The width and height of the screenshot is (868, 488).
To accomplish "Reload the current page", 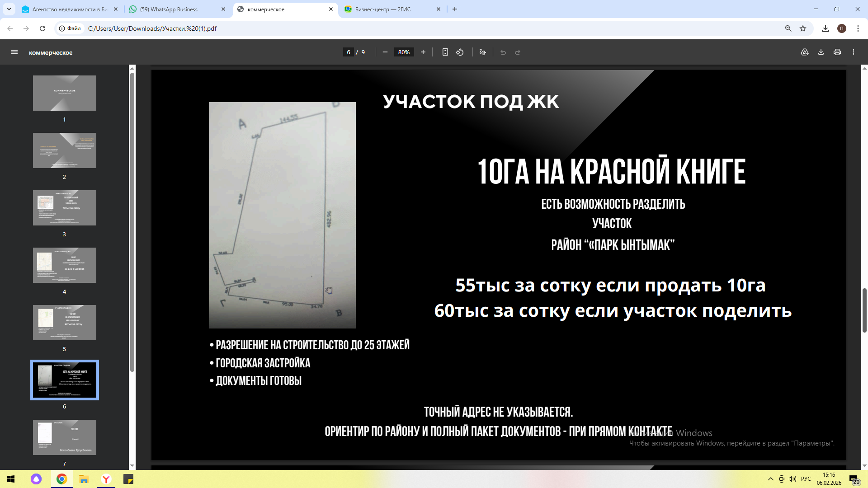I will (42, 28).
